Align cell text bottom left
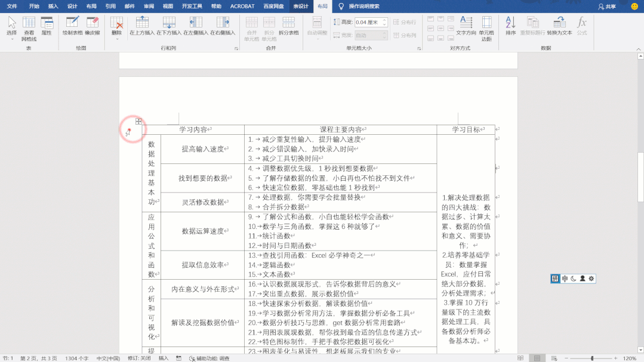 coord(430,38)
